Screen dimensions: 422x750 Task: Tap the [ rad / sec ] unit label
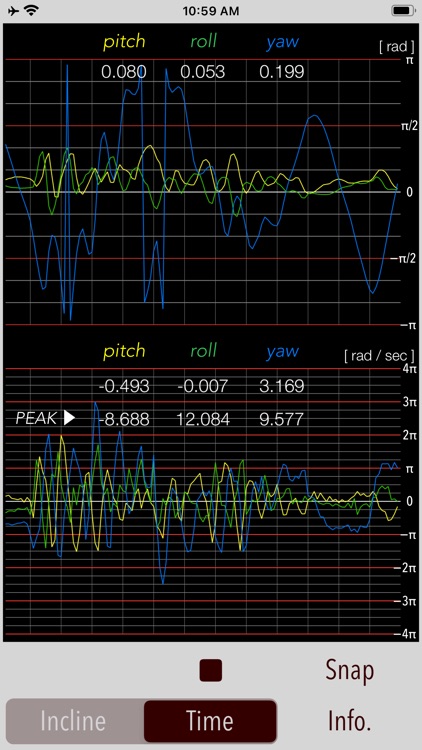click(379, 356)
